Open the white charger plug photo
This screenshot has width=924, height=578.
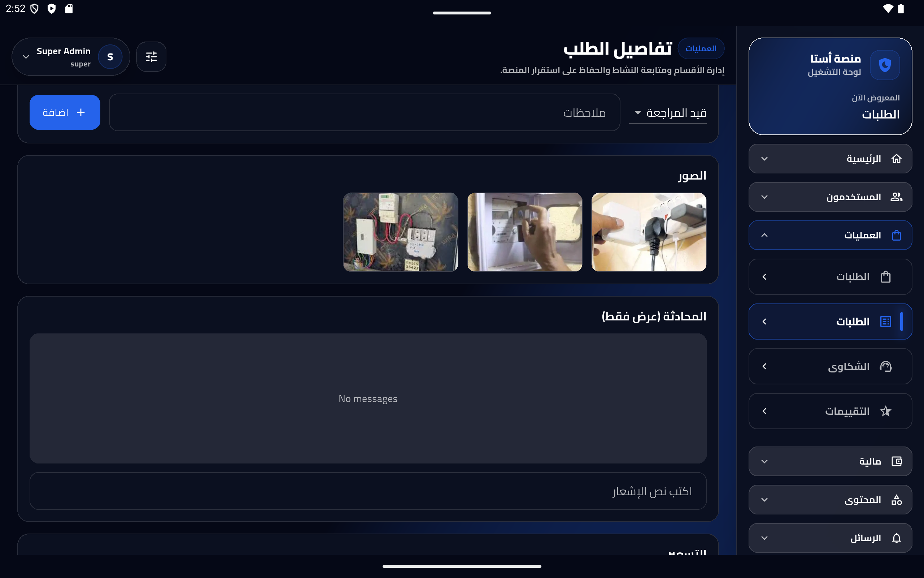click(x=649, y=232)
